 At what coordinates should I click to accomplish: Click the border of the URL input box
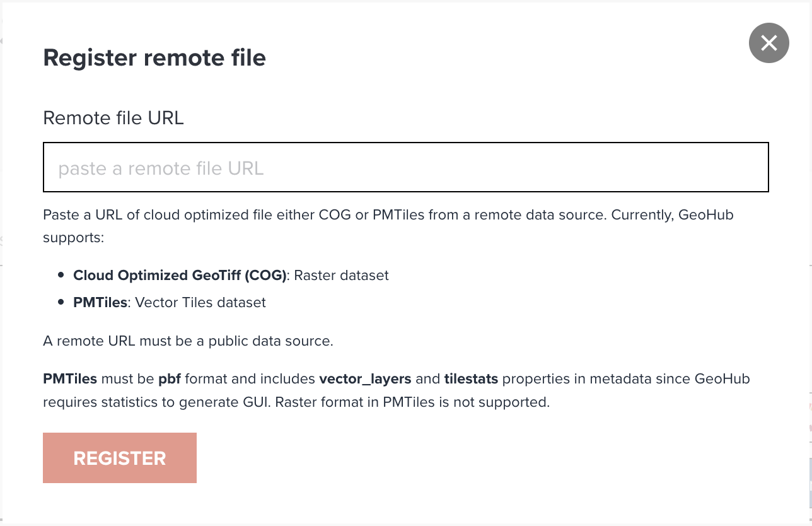(x=406, y=144)
